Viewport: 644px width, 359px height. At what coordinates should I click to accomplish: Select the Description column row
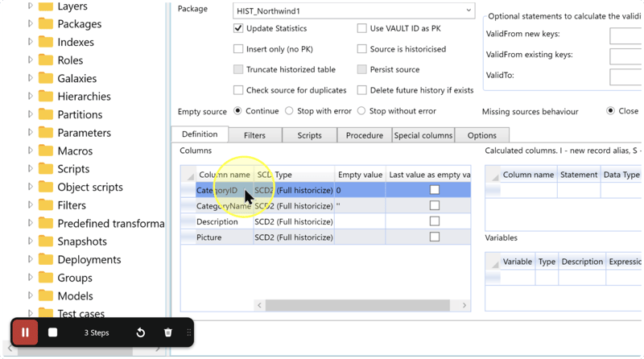[x=325, y=221]
